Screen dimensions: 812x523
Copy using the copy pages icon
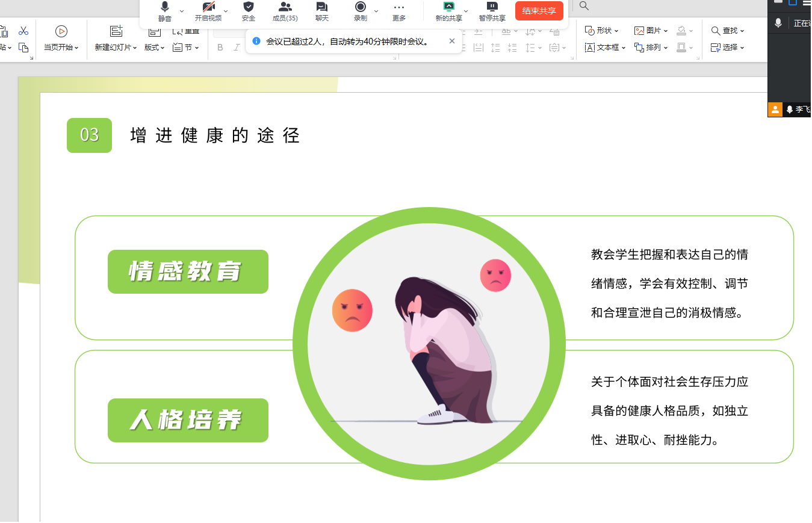click(x=23, y=48)
